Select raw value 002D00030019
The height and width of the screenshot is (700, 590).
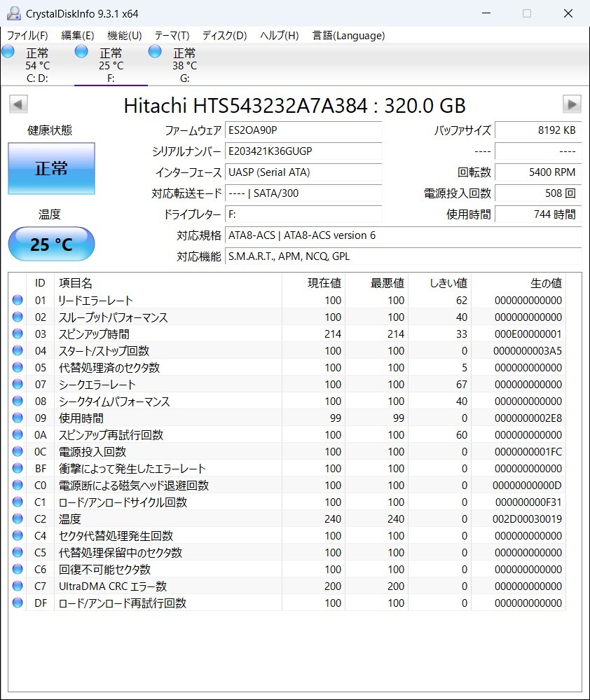pos(527,519)
